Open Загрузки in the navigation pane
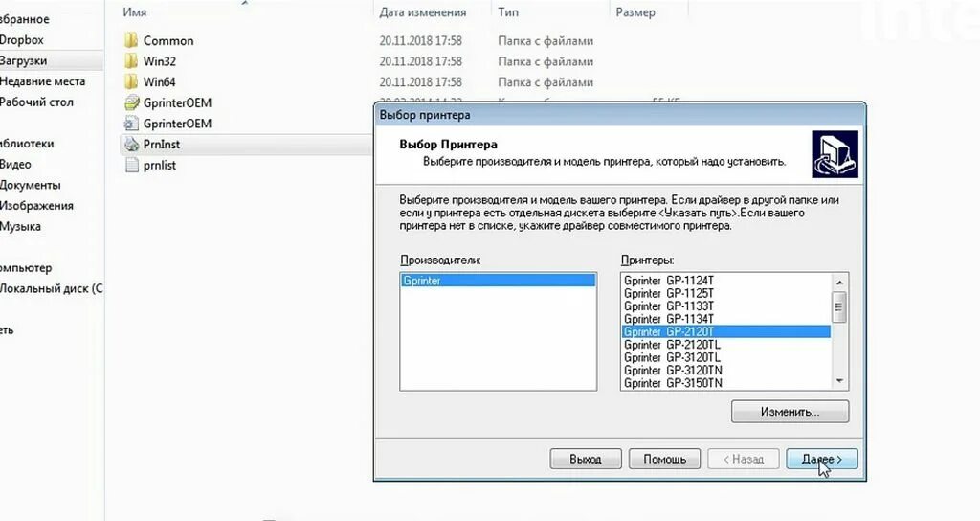Screen dimensions: 980x521 [24, 60]
